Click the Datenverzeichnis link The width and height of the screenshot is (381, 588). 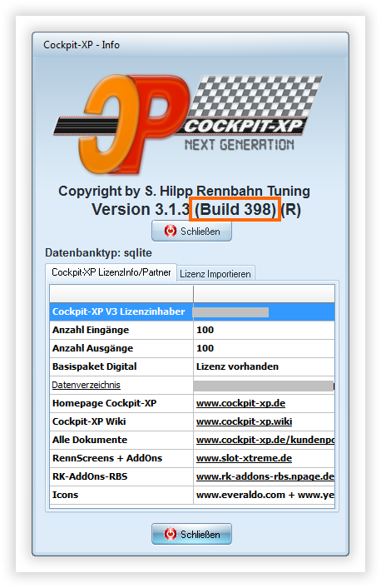87,385
